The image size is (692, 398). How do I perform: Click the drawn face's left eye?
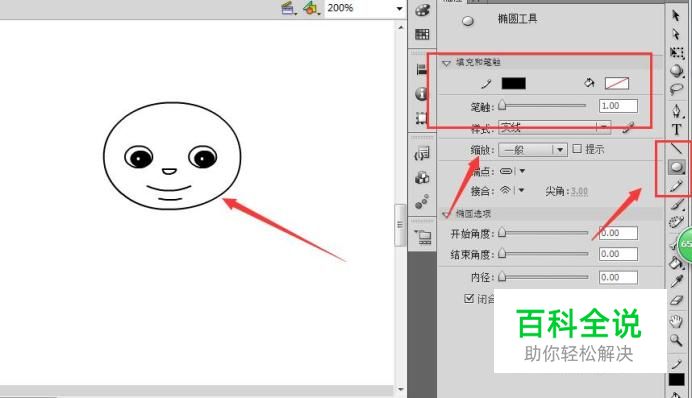(139, 157)
